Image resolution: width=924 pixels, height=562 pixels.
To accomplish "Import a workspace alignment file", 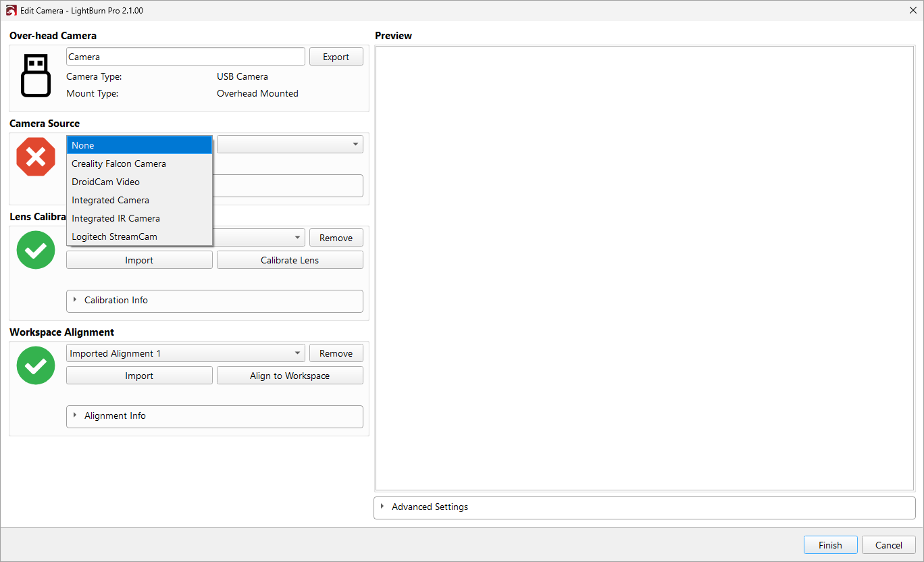I will click(x=139, y=376).
